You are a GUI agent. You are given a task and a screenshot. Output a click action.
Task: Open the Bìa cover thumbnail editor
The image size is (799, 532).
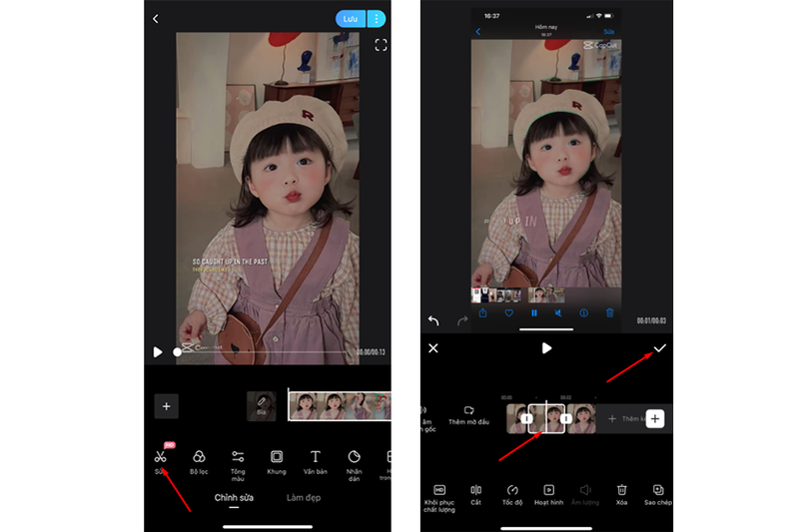[262, 406]
